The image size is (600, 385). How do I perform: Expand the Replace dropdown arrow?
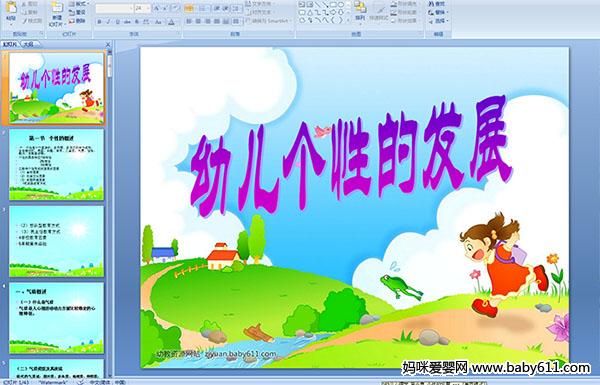click(447, 12)
